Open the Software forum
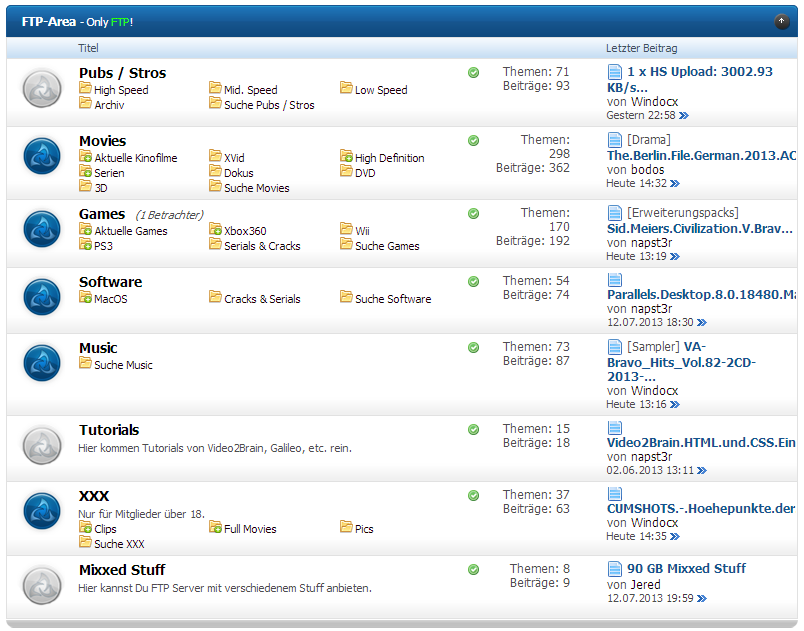 pos(110,282)
